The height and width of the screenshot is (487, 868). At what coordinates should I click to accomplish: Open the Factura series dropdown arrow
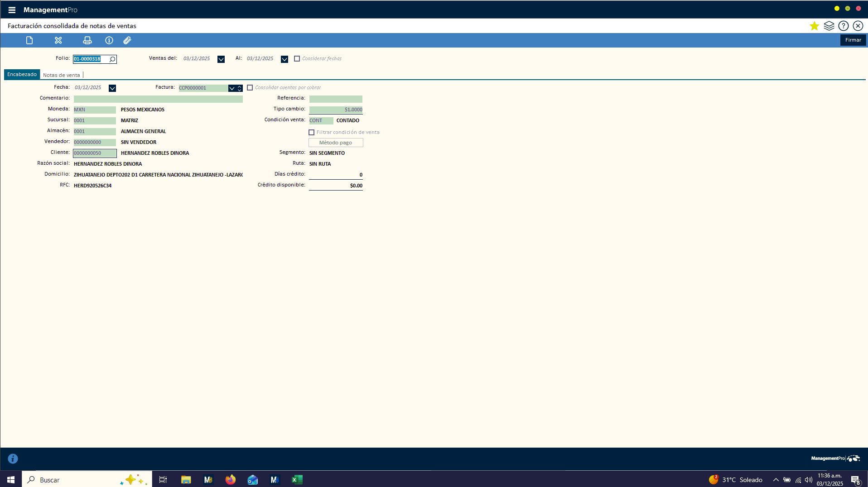point(231,88)
